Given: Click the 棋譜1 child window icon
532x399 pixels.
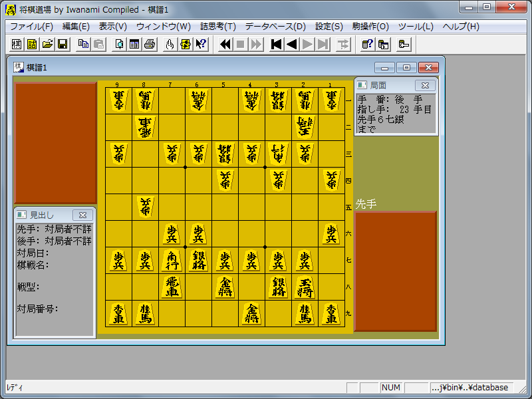Looking at the screenshot, I should click(x=19, y=67).
